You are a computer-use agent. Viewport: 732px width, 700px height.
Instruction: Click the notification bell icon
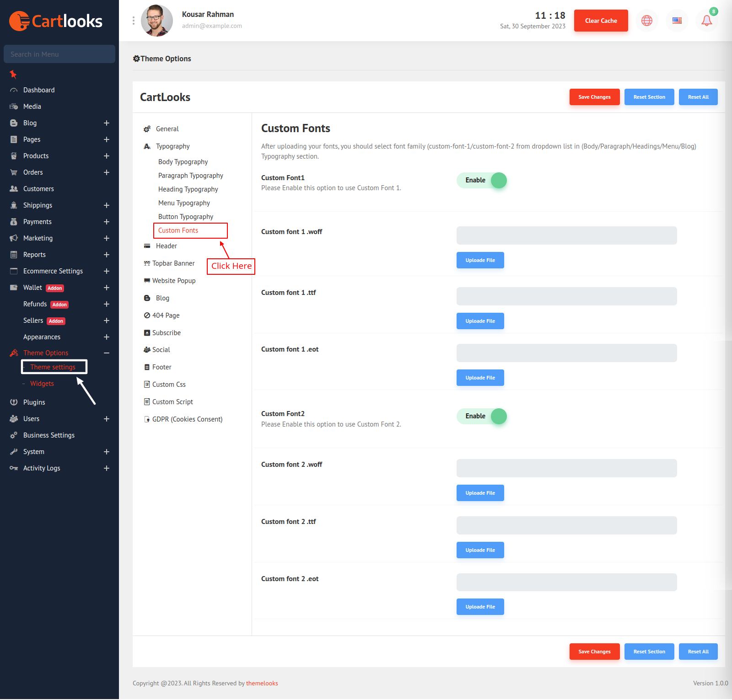[x=706, y=21]
